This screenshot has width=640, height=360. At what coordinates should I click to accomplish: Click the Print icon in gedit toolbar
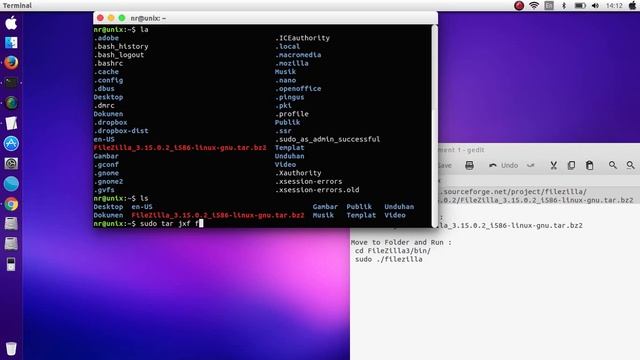[469, 165]
